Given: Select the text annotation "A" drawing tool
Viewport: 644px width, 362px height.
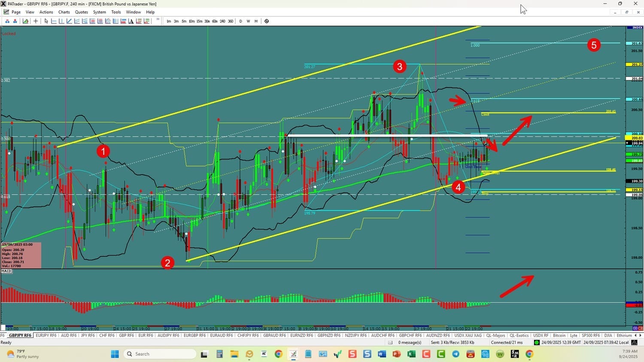Looking at the screenshot, I should pos(131,21).
